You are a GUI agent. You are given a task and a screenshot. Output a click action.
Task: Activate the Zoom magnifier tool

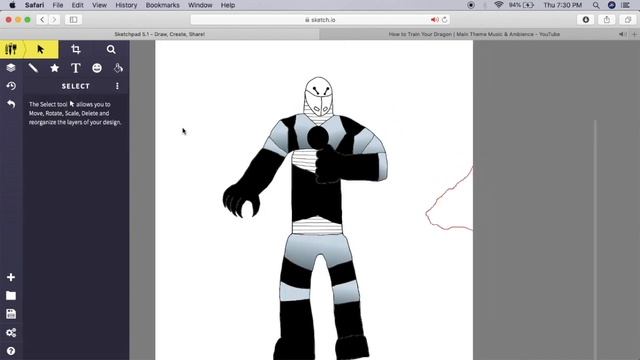111,49
